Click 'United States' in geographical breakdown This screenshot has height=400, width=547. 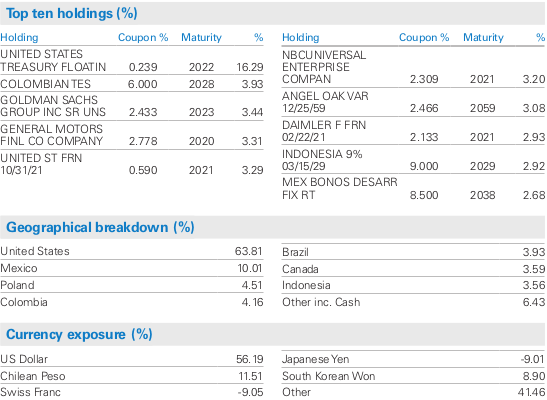click(x=35, y=251)
